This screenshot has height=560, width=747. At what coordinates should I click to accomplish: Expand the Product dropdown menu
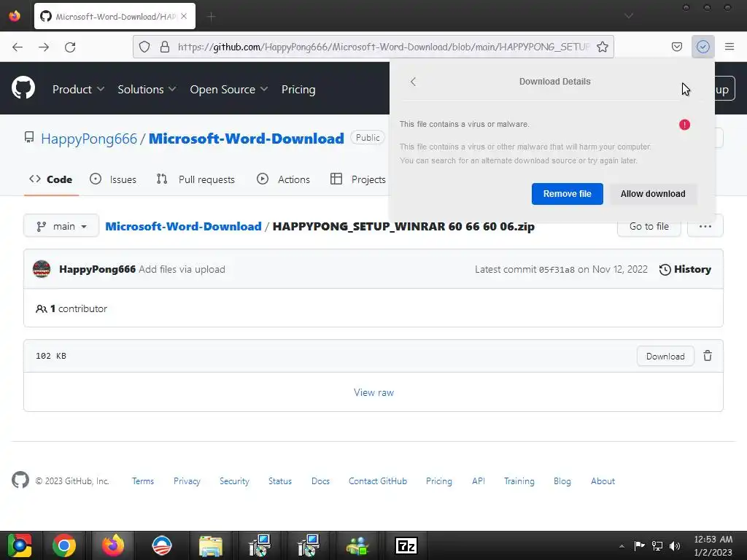pos(78,89)
